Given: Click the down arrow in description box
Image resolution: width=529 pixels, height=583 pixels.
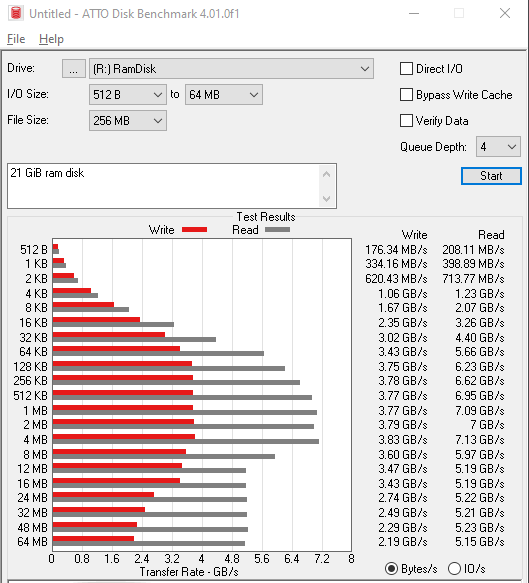Looking at the screenshot, I should pos(326,199).
